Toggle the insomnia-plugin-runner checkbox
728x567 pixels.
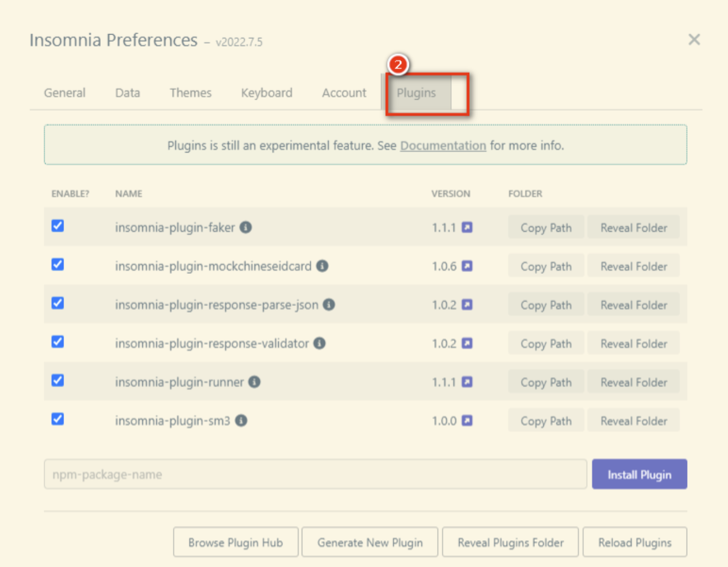click(58, 380)
